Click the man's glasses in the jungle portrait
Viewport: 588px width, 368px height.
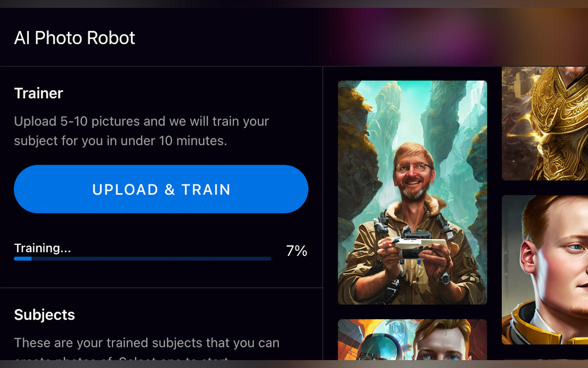click(x=413, y=168)
